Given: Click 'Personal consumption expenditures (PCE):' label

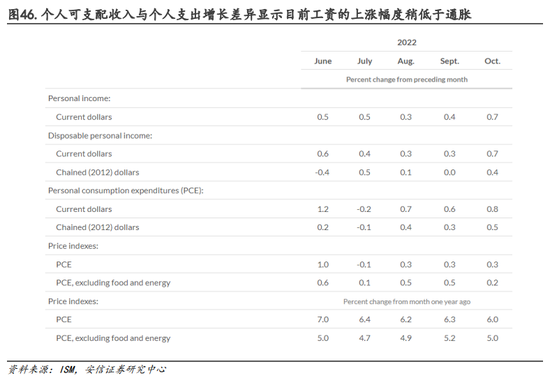Looking at the screenshot, I should point(126,191).
